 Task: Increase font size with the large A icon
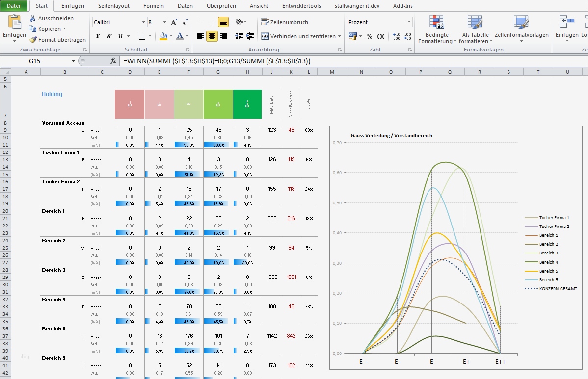(174, 23)
